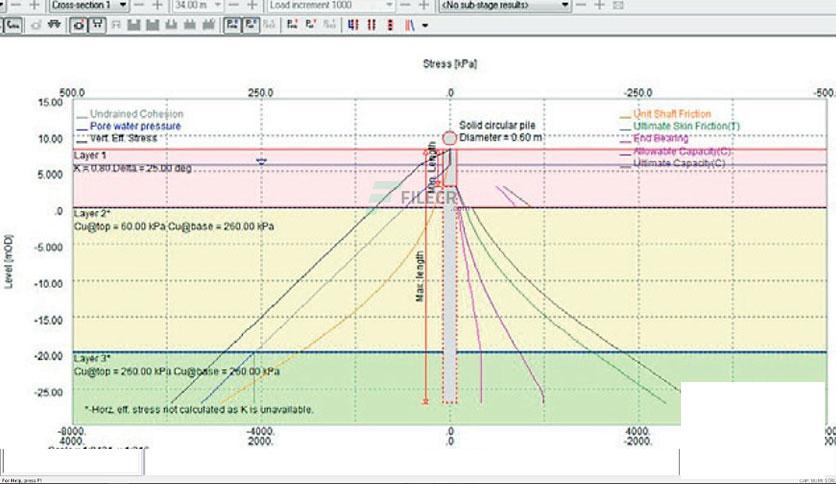Click the red diagonal lines toolbar icon
836x484 pixels.
click(x=409, y=25)
